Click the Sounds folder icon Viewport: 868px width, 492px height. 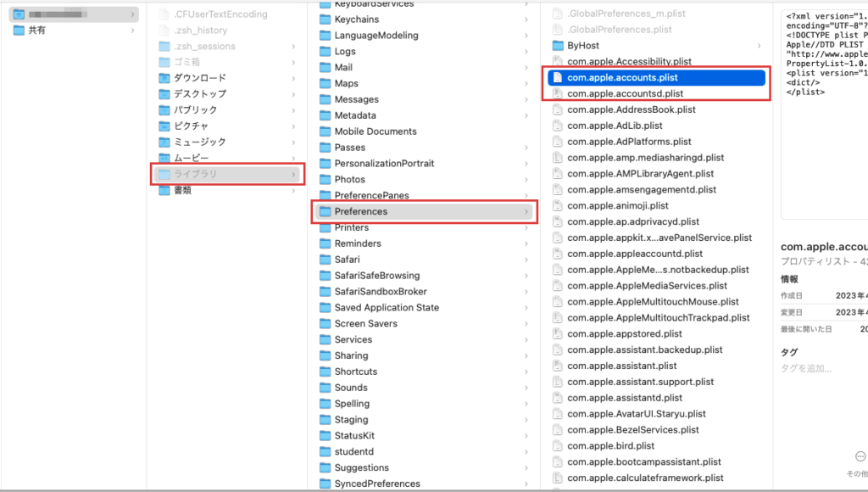[x=325, y=388]
